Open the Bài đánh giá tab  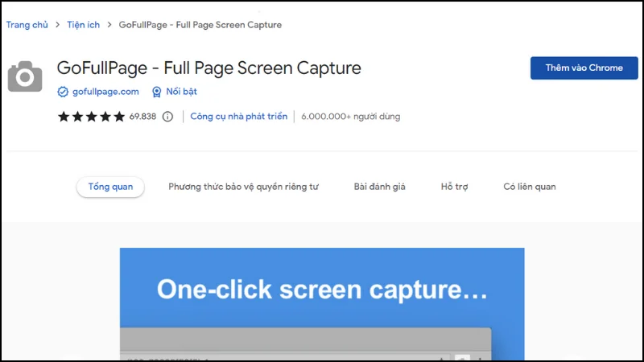tap(379, 187)
